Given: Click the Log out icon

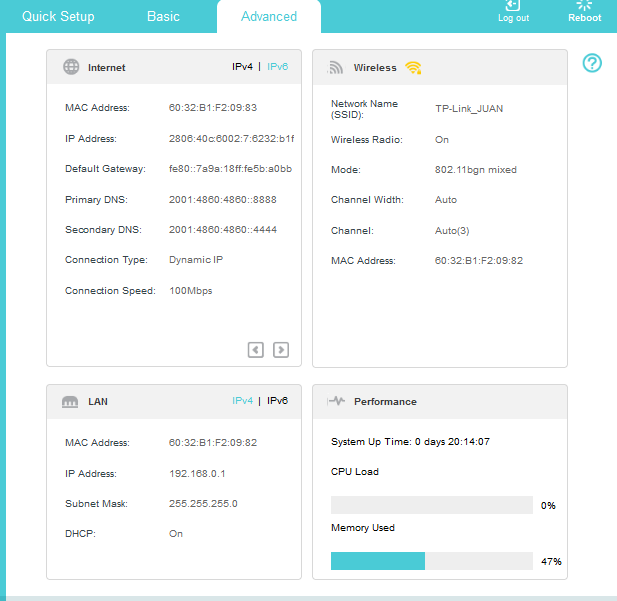Looking at the screenshot, I should 513,6.
